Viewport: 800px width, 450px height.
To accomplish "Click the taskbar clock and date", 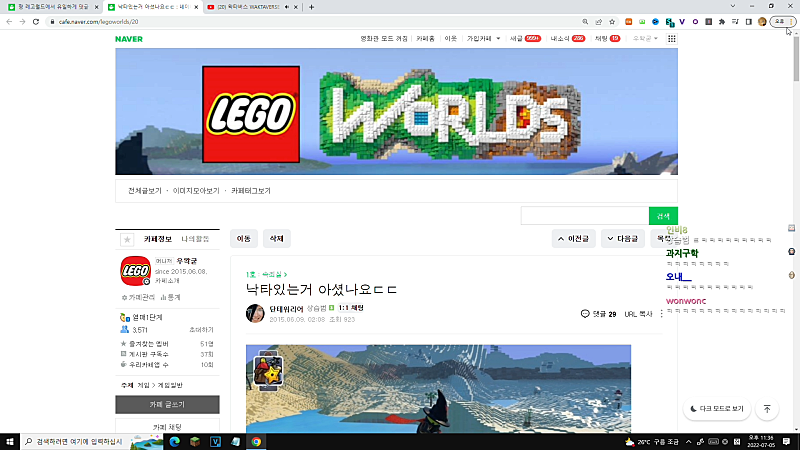I will point(761,441).
